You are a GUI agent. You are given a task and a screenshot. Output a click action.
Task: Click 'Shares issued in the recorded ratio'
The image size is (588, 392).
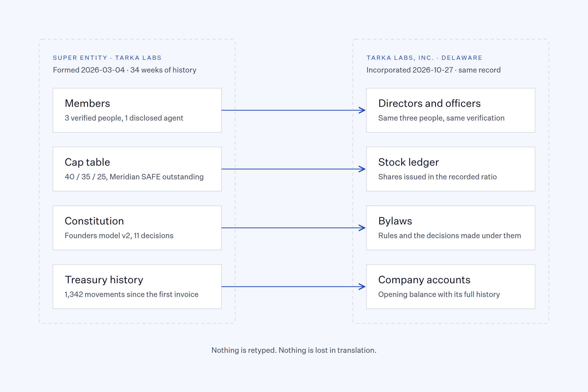click(x=437, y=177)
